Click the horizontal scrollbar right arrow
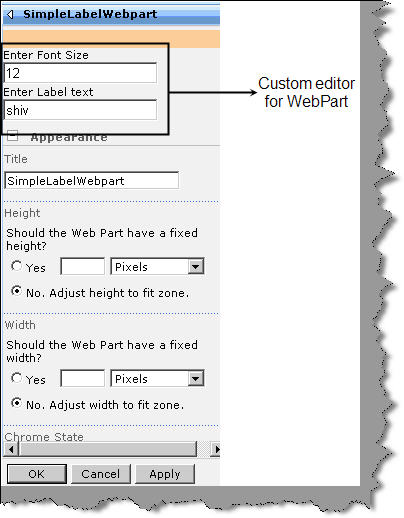The height and width of the screenshot is (518, 404). (216, 449)
